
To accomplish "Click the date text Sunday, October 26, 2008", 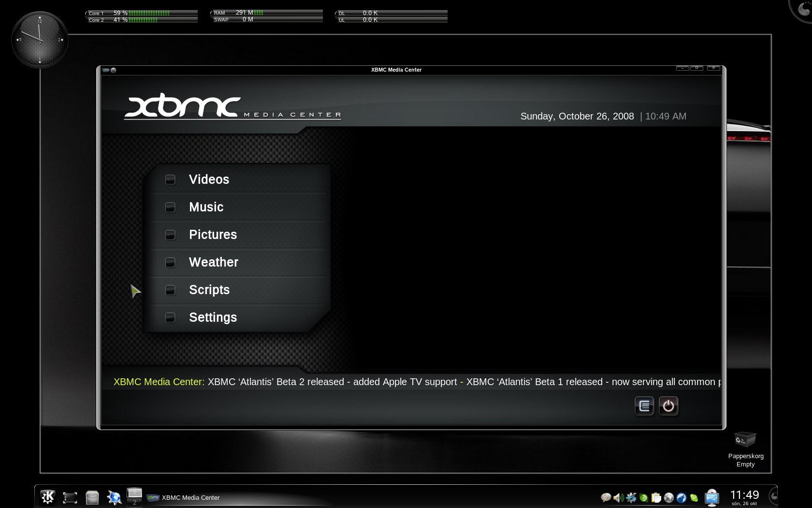I will 577,116.
